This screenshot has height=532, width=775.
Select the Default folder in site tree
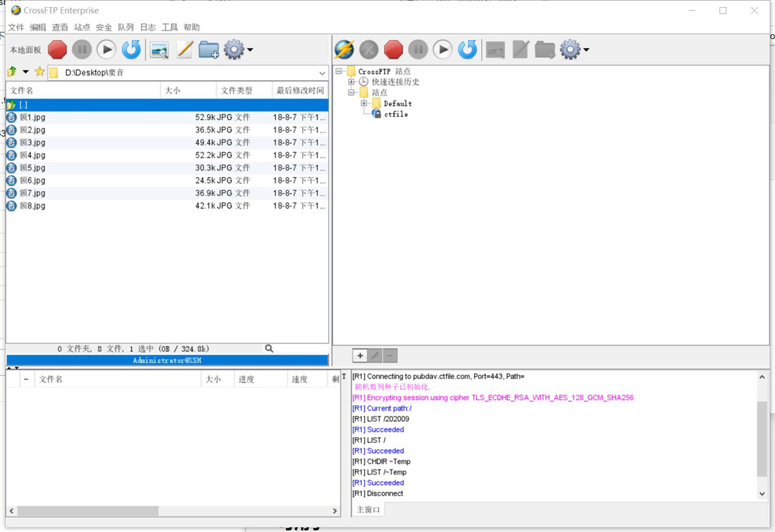[398, 103]
